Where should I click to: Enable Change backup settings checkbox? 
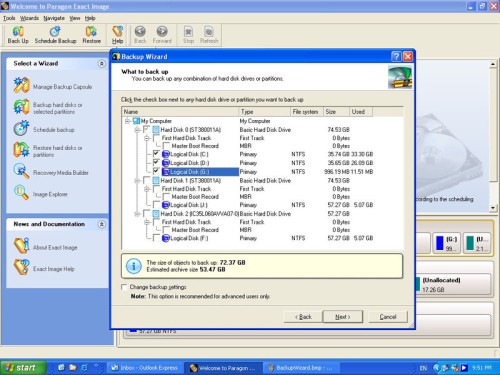pyautogui.click(x=124, y=287)
